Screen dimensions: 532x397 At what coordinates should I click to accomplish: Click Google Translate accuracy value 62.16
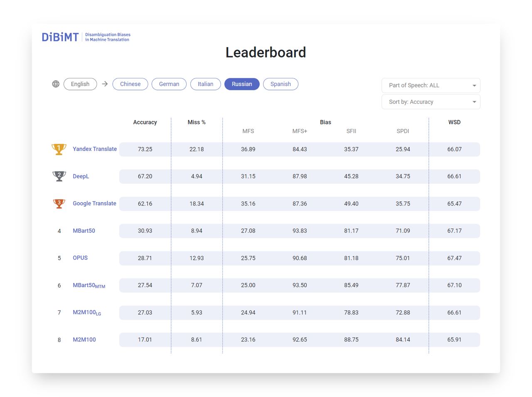[x=145, y=204]
